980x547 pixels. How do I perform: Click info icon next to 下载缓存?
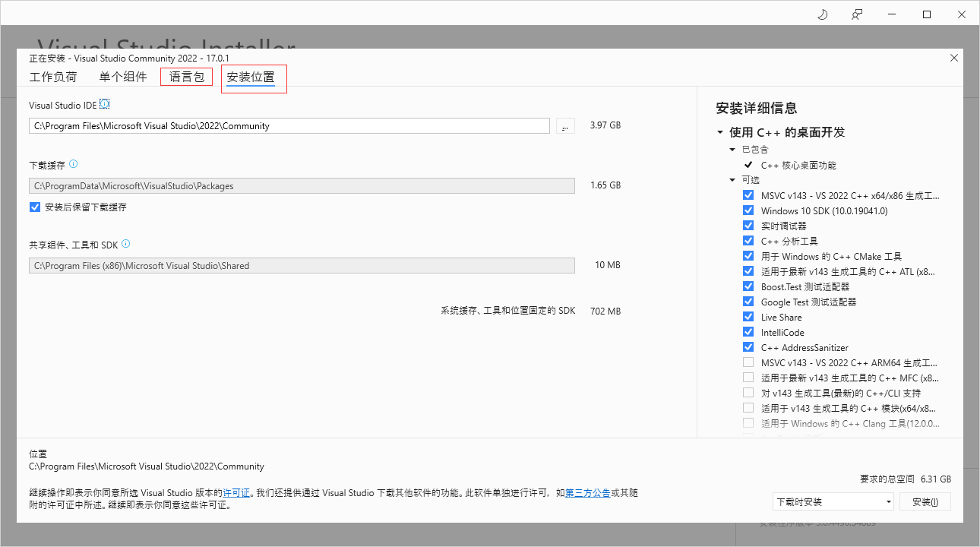[x=74, y=164]
